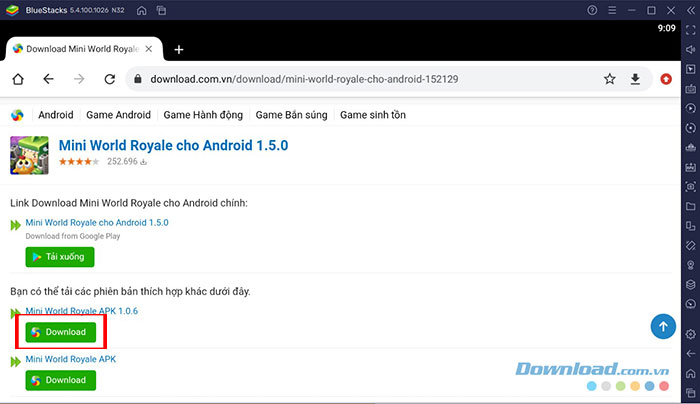Viewport: 700px width, 404px height.
Task: Click the green Tải xuống button
Action: click(60, 257)
